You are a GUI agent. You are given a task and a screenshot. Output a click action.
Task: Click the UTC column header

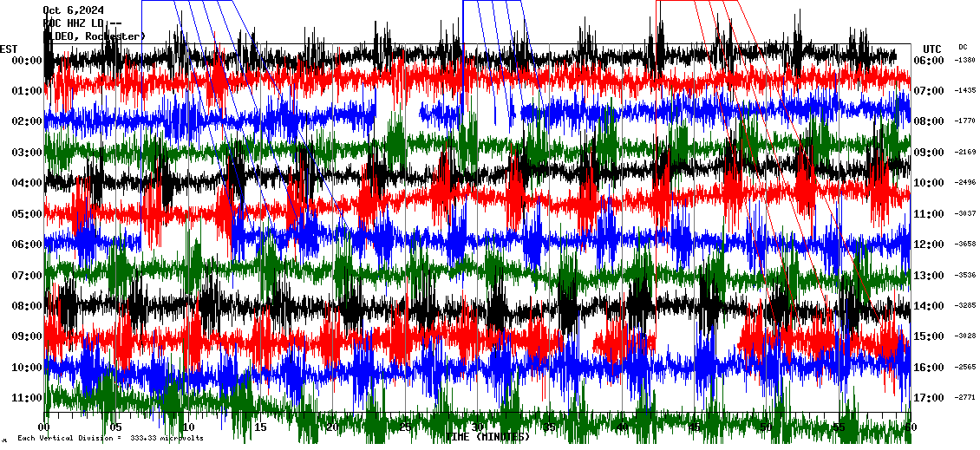point(931,49)
